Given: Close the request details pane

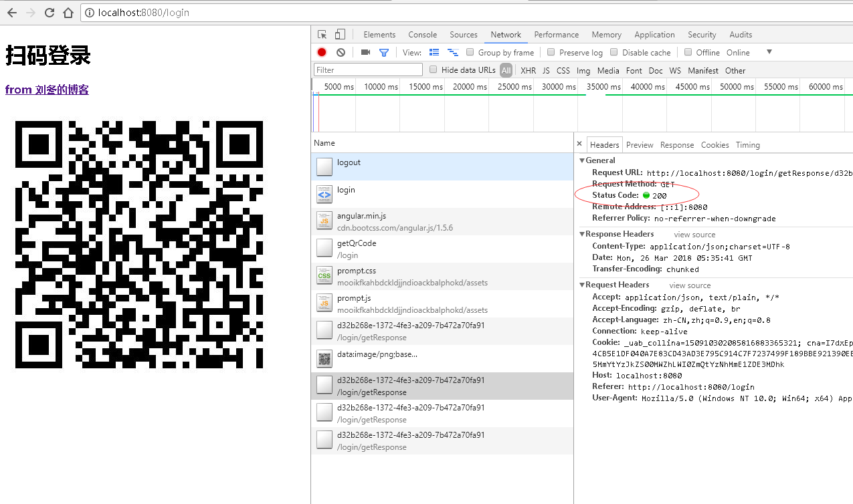Looking at the screenshot, I should (x=579, y=144).
